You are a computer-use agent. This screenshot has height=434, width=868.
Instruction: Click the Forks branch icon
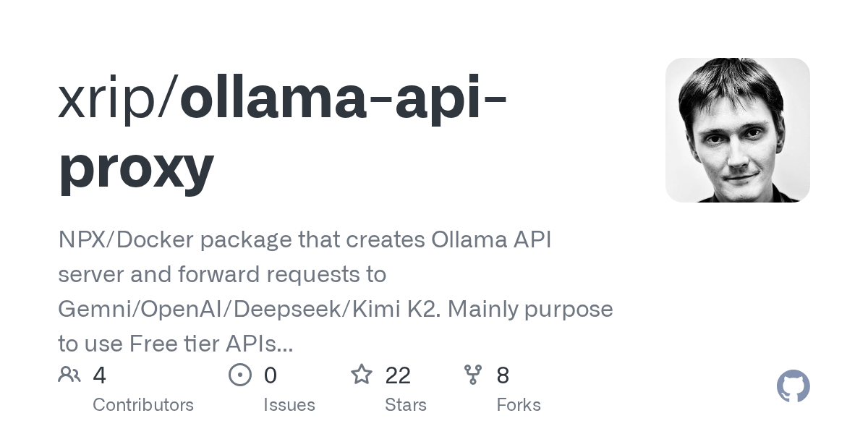pyautogui.click(x=473, y=375)
